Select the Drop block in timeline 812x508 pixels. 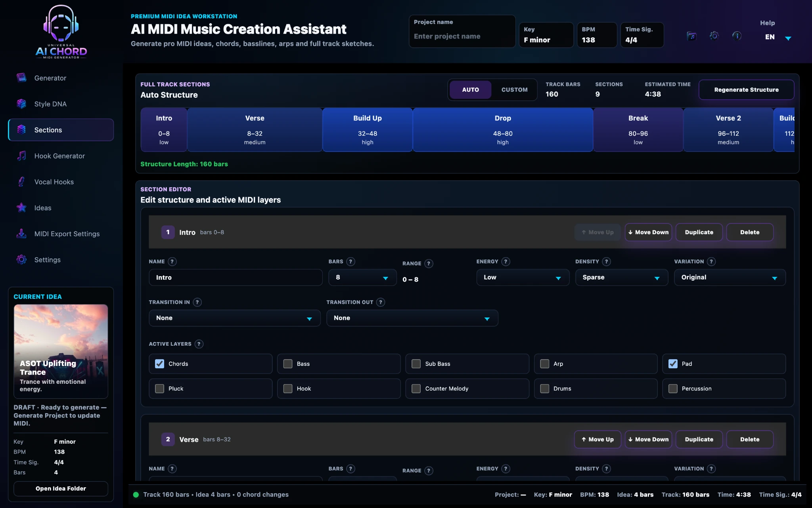pos(503,130)
